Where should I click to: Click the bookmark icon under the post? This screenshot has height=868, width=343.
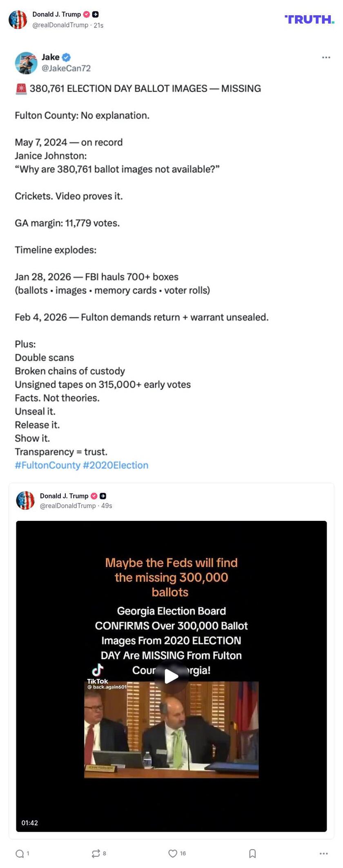[x=252, y=853]
